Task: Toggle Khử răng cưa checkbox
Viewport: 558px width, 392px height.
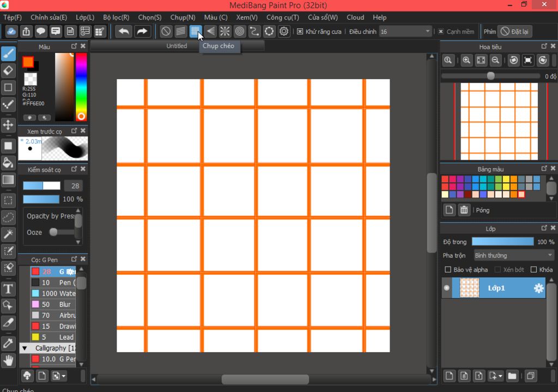Action: point(300,31)
